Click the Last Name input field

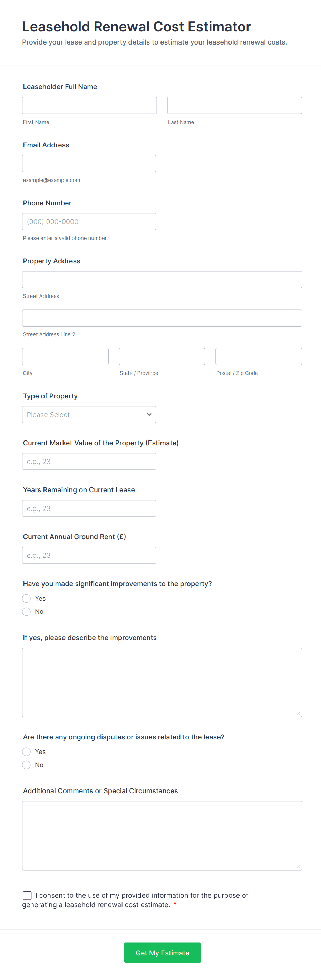(234, 105)
